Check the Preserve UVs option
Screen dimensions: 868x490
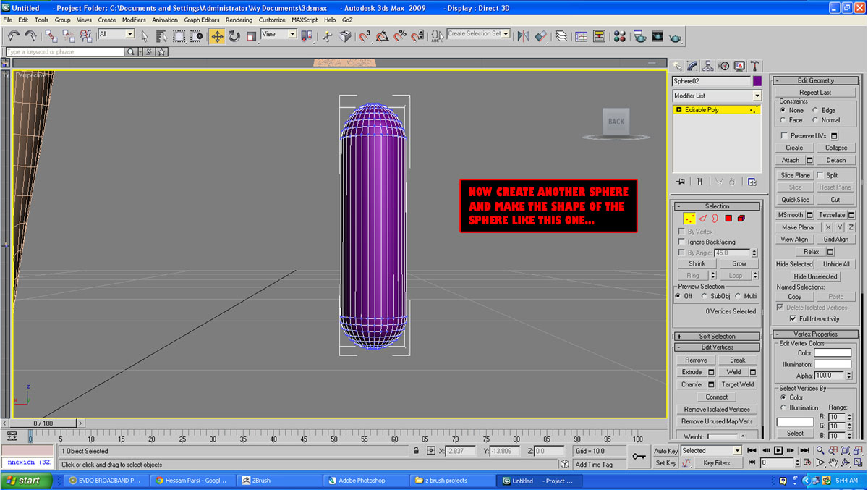(x=785, y=135)
